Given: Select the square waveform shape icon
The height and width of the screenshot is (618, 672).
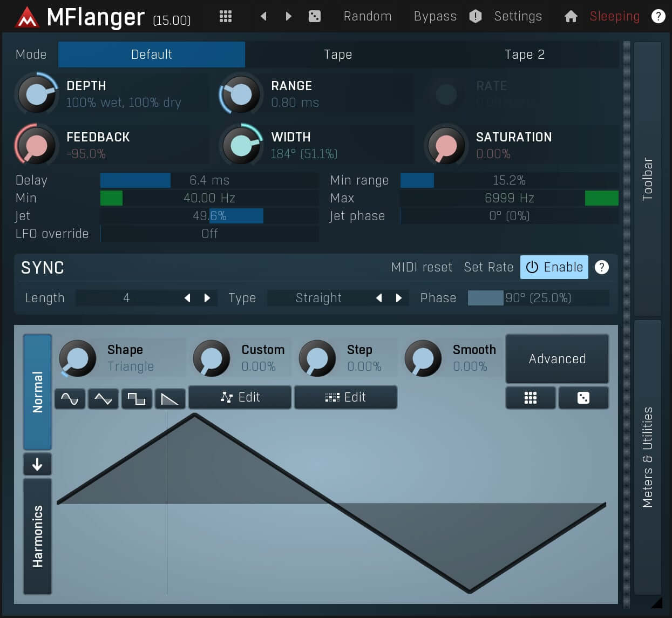Looking at the screenshot, I should click(x=137, y=398).
